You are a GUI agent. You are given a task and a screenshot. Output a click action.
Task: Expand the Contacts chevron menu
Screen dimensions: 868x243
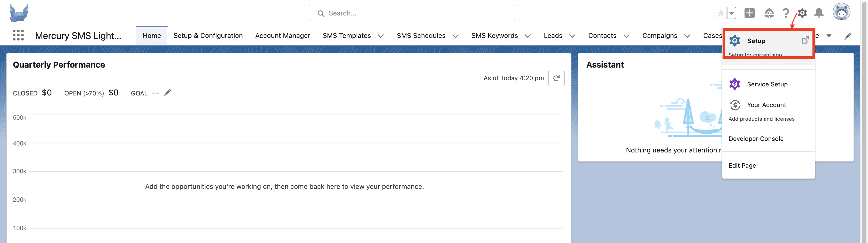pyautogui.click(x=626, y=36)
